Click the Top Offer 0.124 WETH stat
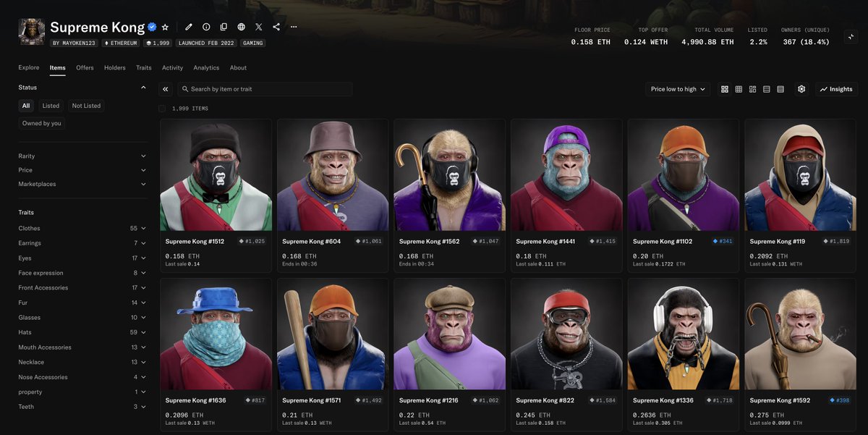This screenshot has height=435, width=868. point(646,36)
